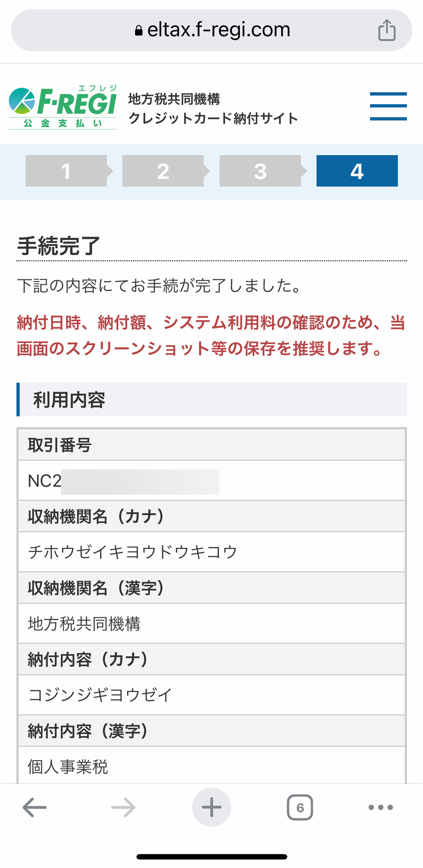Tap the 地方税共同機構 table value
The width and height of the screenshot is (423, 868).
(x=84, y=623)
